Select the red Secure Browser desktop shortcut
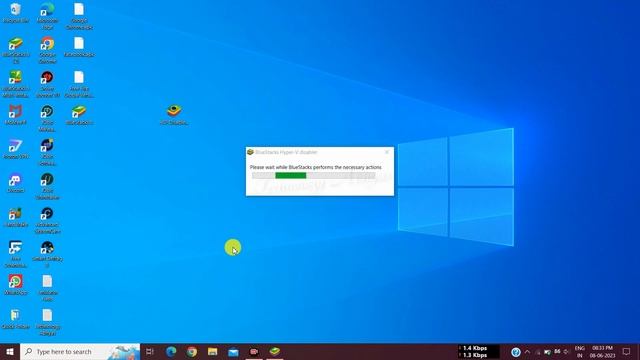Viewport: 640px width, 360px height. [47, 84]
